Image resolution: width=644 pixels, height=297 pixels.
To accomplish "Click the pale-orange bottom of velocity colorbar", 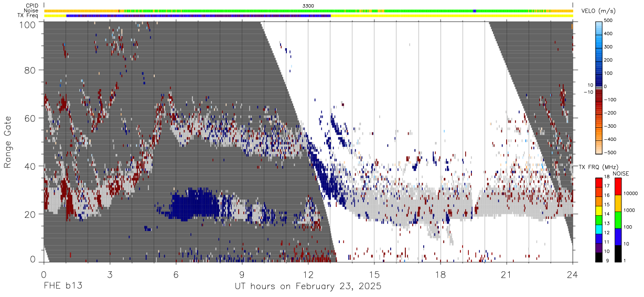I will pyautogui.click(x=599, y=147).
